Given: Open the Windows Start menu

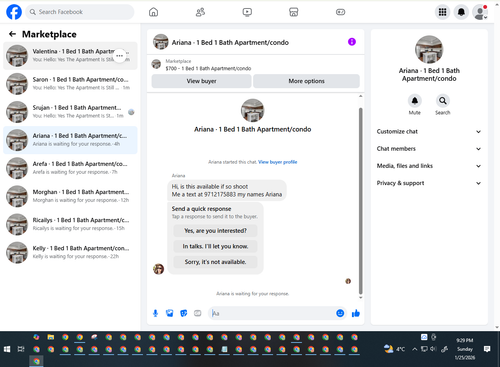Looking at the screenshot, I should [x=7, y=349].
